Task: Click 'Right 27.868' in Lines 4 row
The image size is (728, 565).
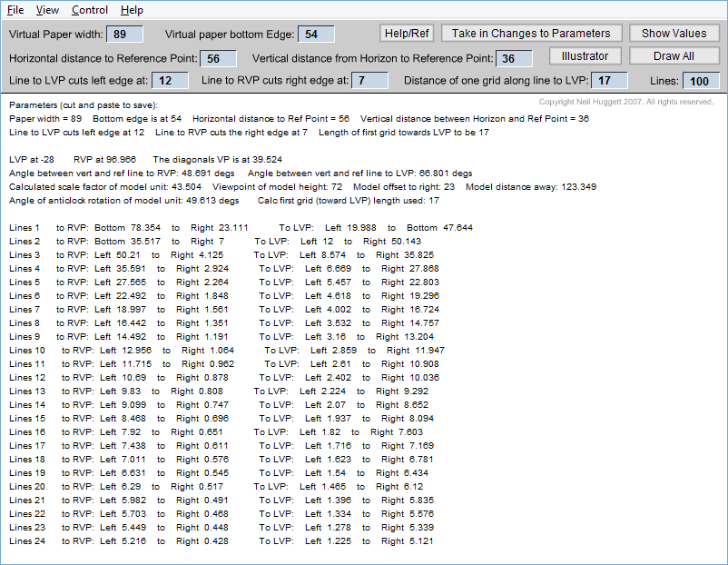Action: pos(410,268)
